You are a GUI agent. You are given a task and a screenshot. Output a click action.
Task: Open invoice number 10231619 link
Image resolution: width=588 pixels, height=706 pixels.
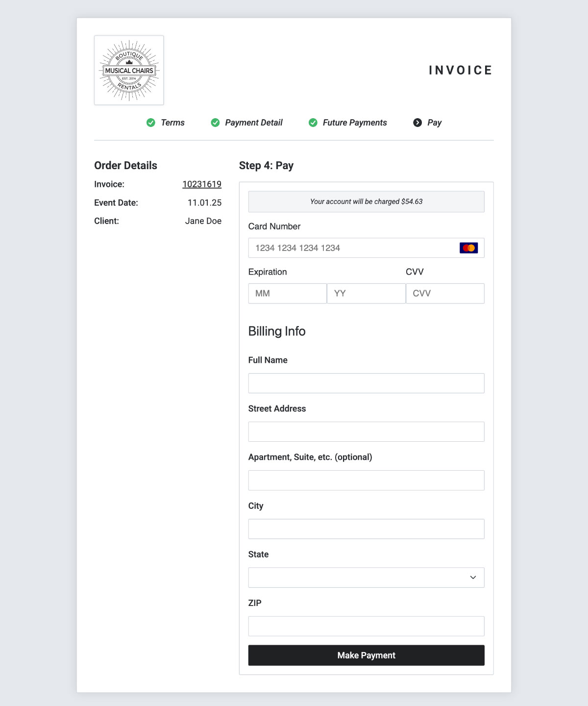202,184
